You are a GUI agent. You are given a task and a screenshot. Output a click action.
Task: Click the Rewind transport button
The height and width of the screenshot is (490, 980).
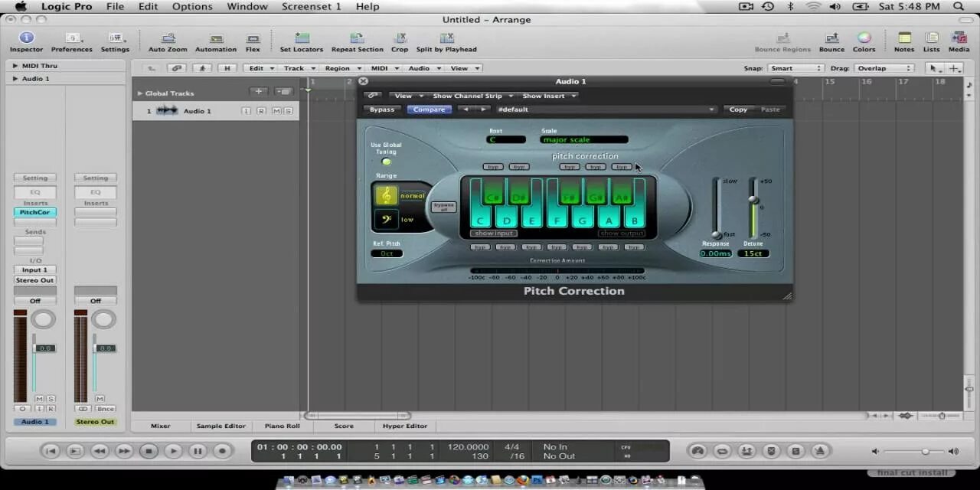tap(100, 451)
